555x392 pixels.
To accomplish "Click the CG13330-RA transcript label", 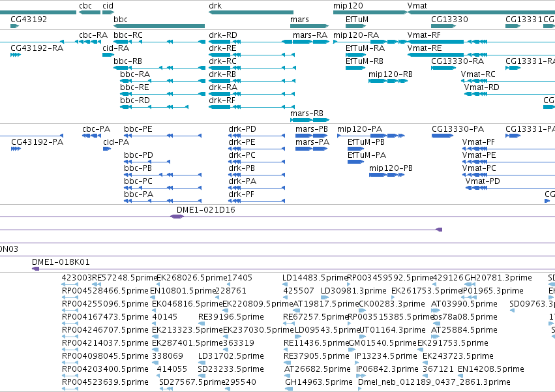I will click(457, 61).
